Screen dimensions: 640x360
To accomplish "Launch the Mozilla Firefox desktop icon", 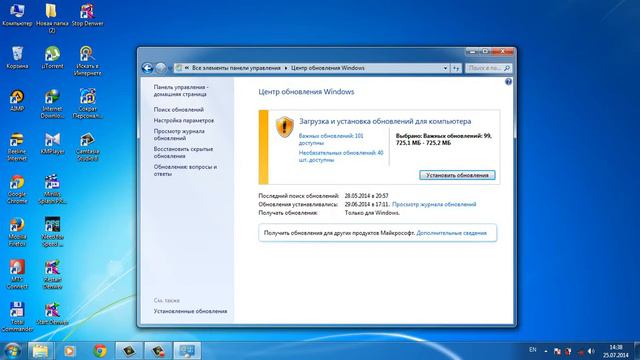I will (x=17, y=232).
